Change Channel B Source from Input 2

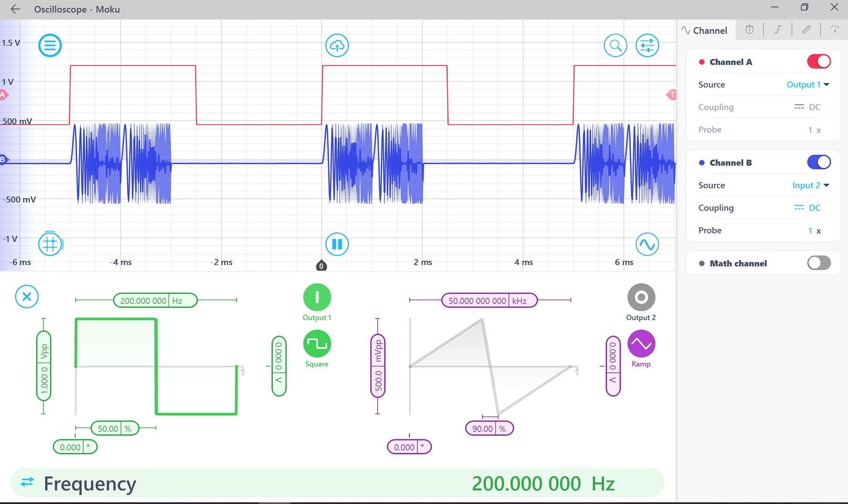pos(810,185)
